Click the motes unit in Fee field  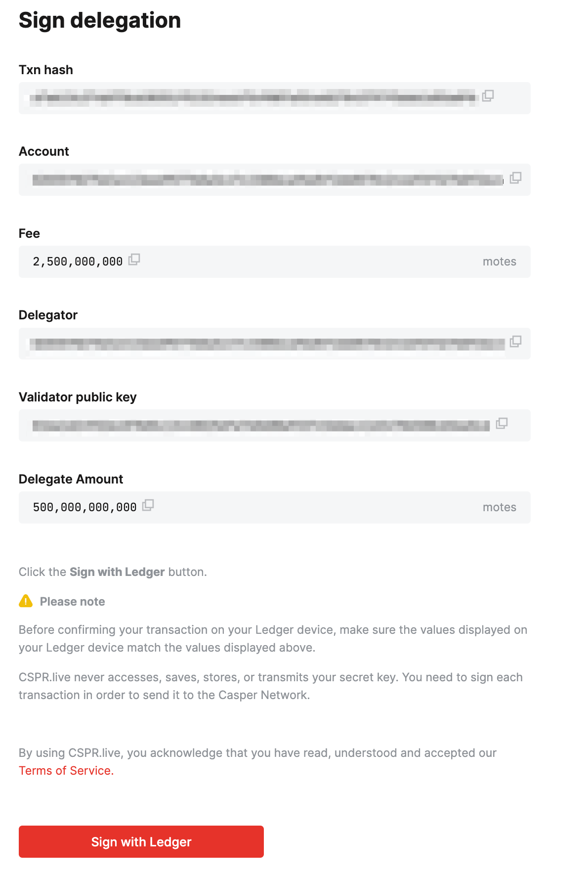coord(499,262)
